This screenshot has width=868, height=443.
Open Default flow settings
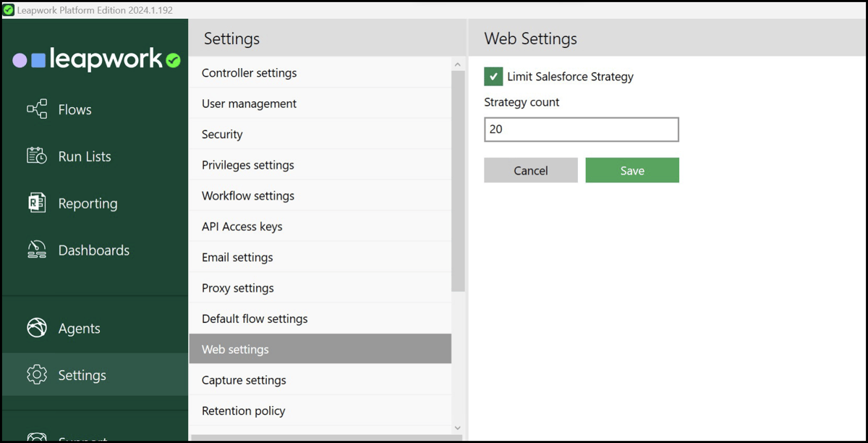coord(254,318)
